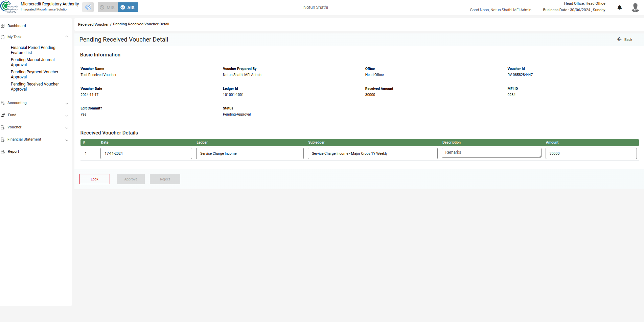Screen dimensions: 644x322
Task: Click the Remarks description field
Action: pos(491,153)
